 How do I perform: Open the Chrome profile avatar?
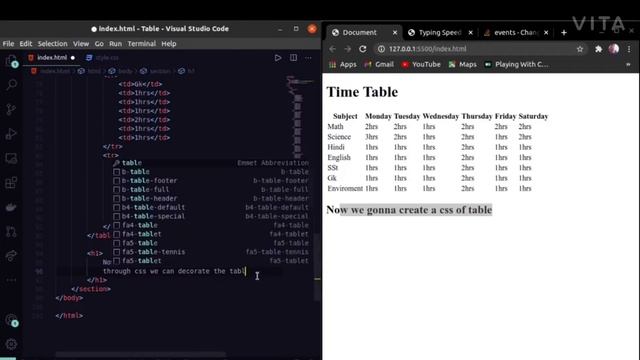click(614, 49)
